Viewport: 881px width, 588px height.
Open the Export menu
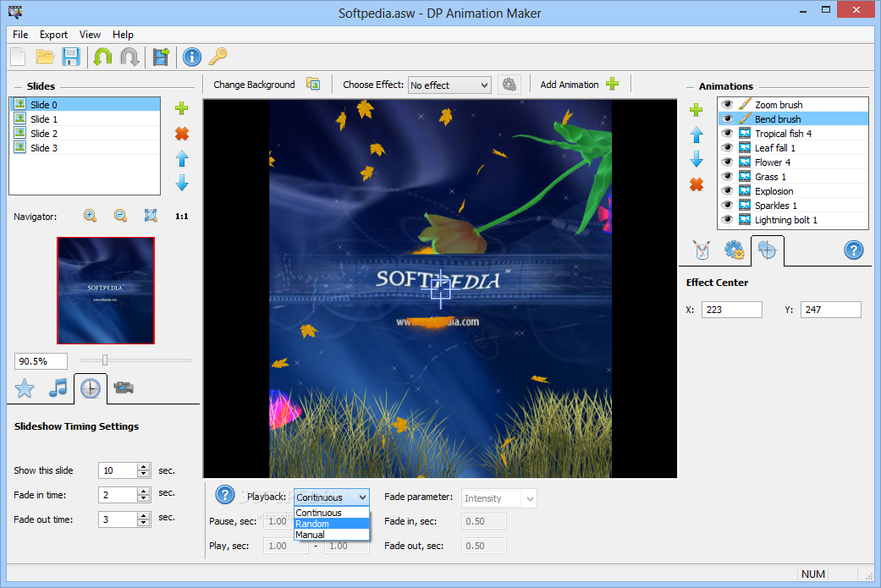point(53,34)
